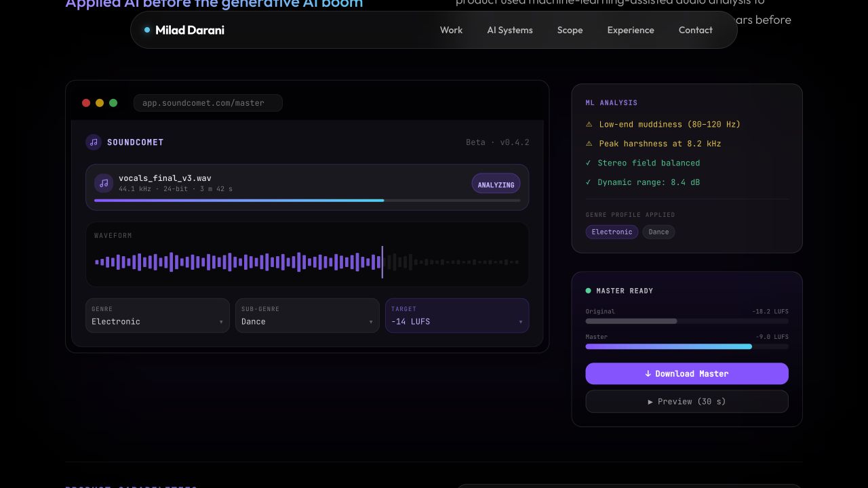Click the ANALYZING status badge
The image size is (868, 488).
click(496, 184)
